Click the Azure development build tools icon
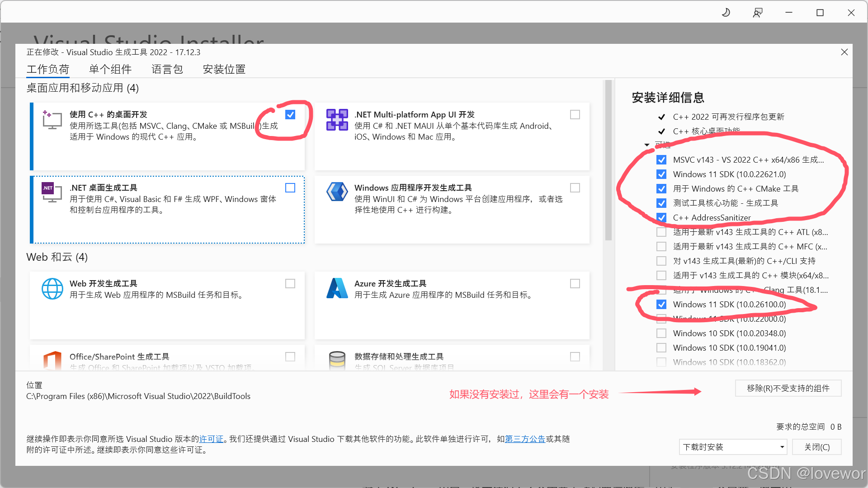868x488 pixels. [x=337, y=289]
